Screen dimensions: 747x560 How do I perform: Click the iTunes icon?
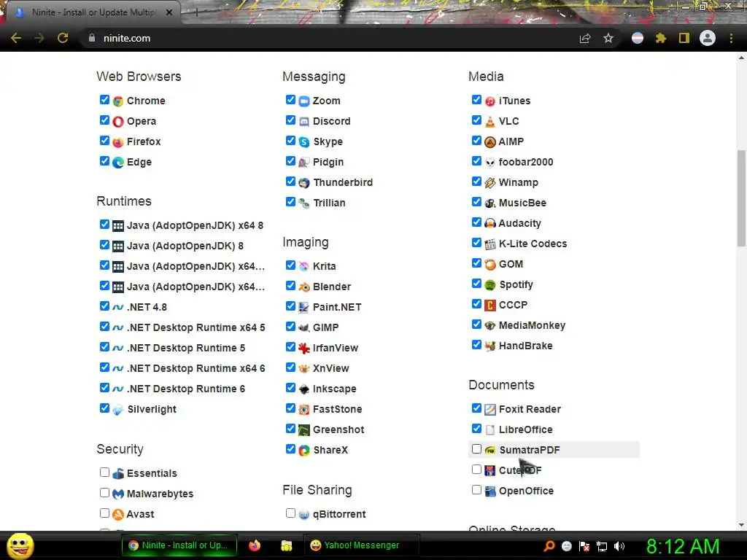[x=489, y=101]
